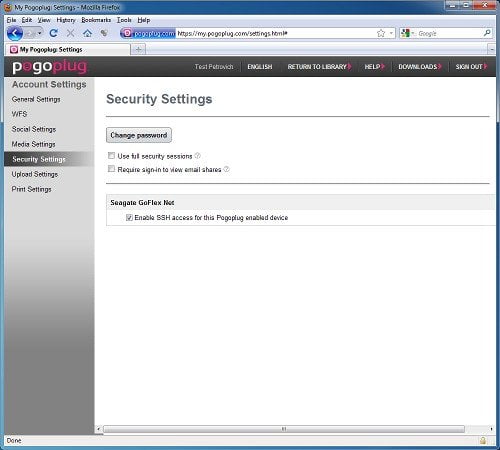The width and height of the screenshot is (500, 450).
Task: Click the Firefox forward arrow button
Action: click(x=30, y=33)
